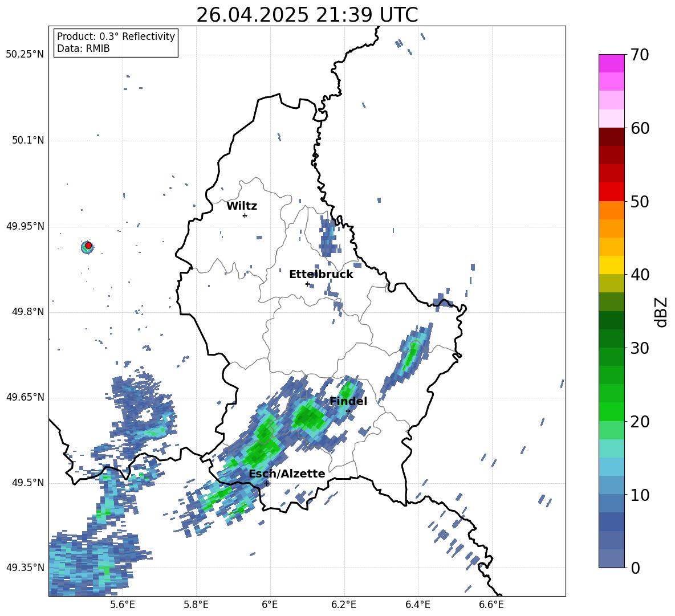Screen dimensions: 675x616
Task: Click the Findel location cross marker
Action: tap(348, 411)
